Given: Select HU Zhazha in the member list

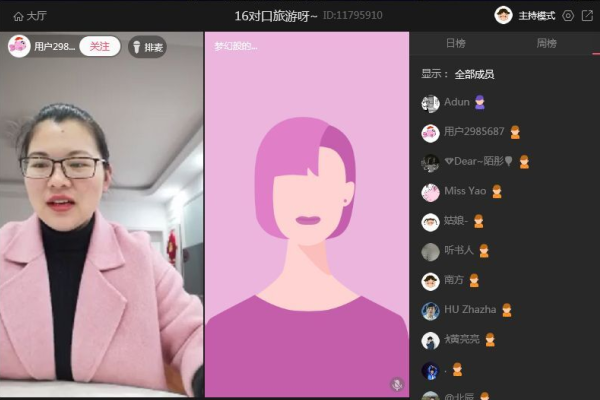Looking at the screenshot, I should (470, 310).
